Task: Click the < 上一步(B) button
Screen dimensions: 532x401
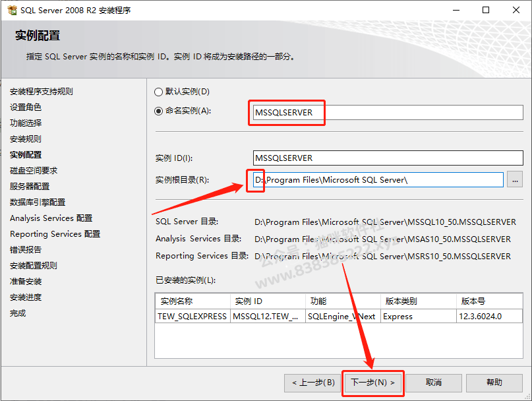Action: pyautogui.click(x=313, y=383)
